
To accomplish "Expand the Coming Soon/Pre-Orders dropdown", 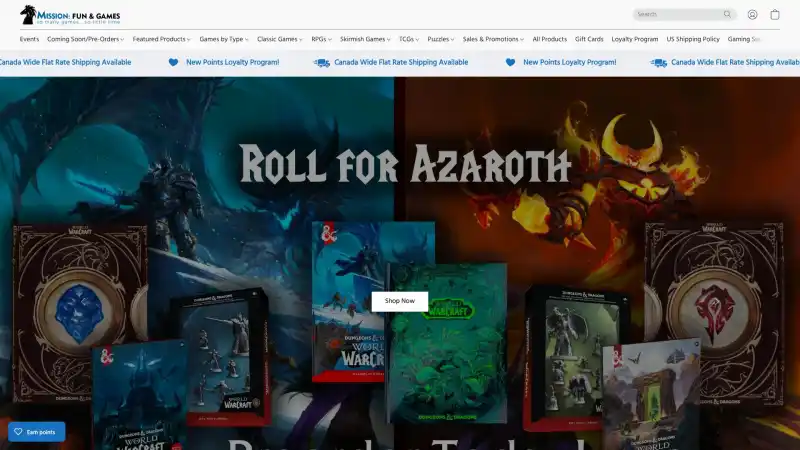I will pyautogui.click(x=85, y=39).
